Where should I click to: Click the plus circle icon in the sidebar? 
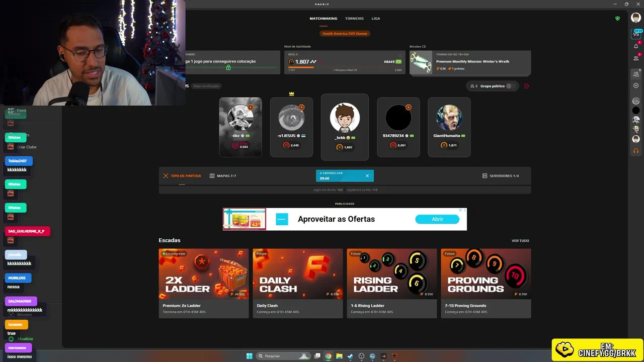(636, 85)
